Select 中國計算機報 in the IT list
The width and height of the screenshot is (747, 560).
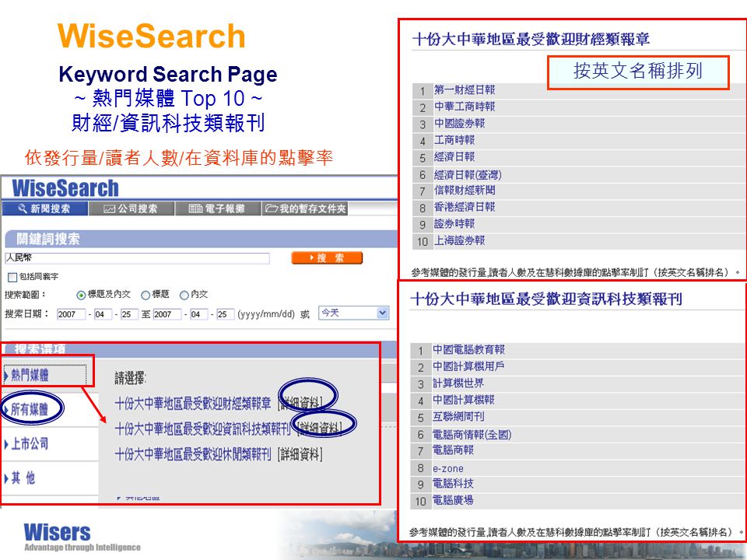463,400
